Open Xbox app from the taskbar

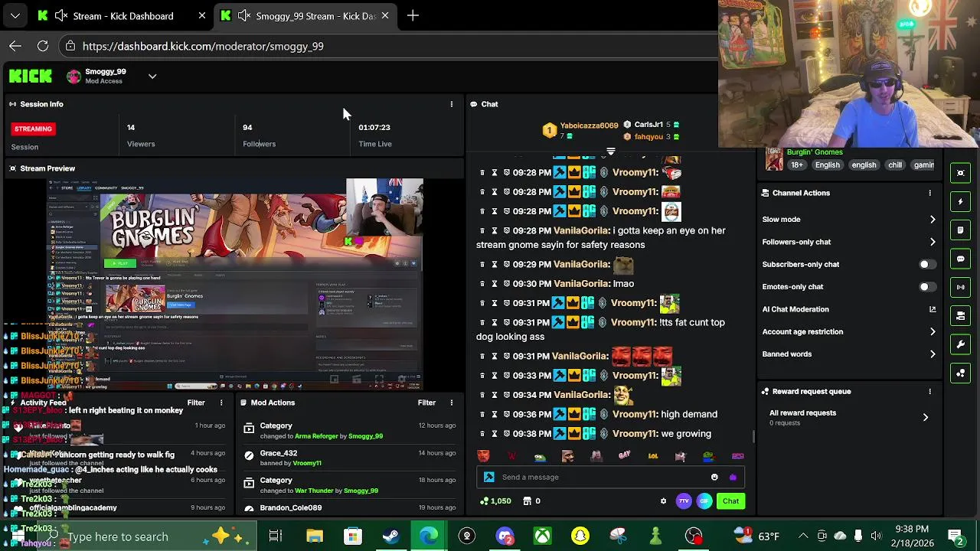tap(542, 536)
